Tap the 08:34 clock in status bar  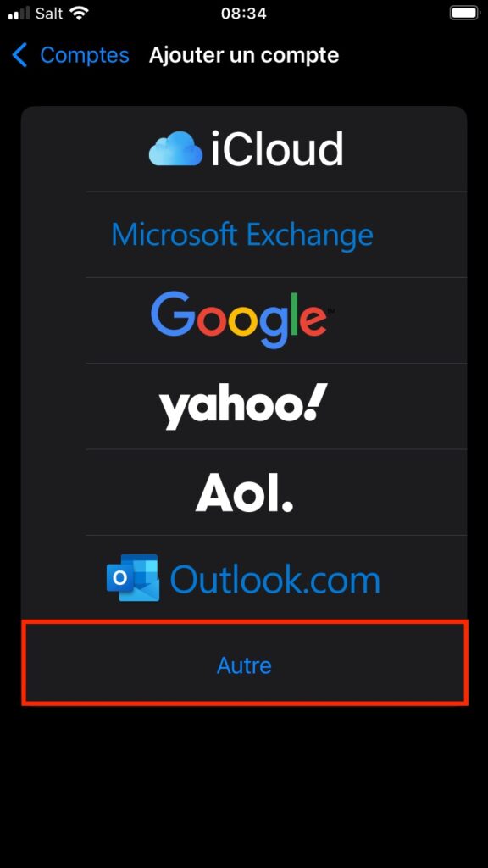pyautogui.click(x=244, y=14)
